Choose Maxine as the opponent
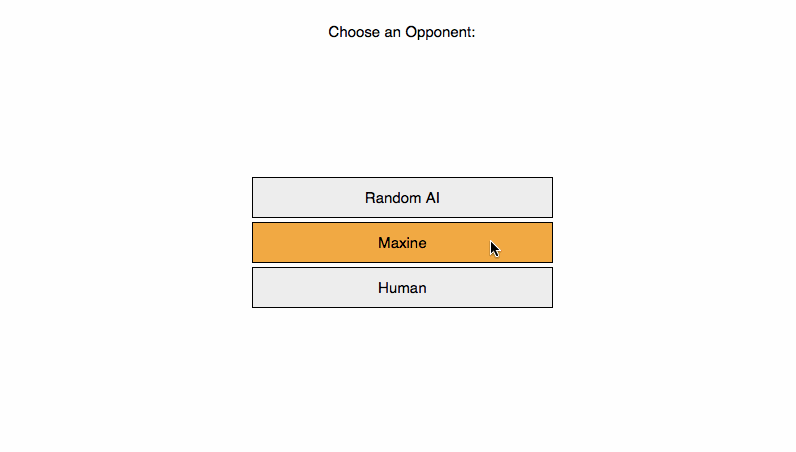 click(402, 243)
